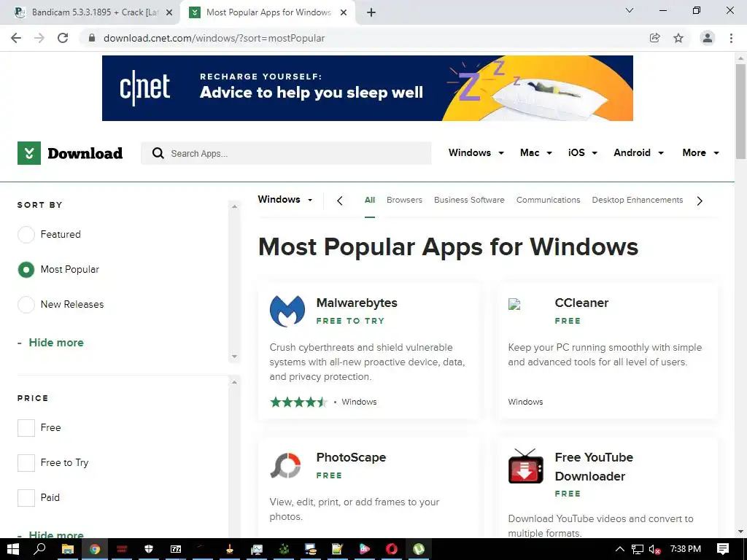Collapse Sort By with Hide more

point(55,343)
